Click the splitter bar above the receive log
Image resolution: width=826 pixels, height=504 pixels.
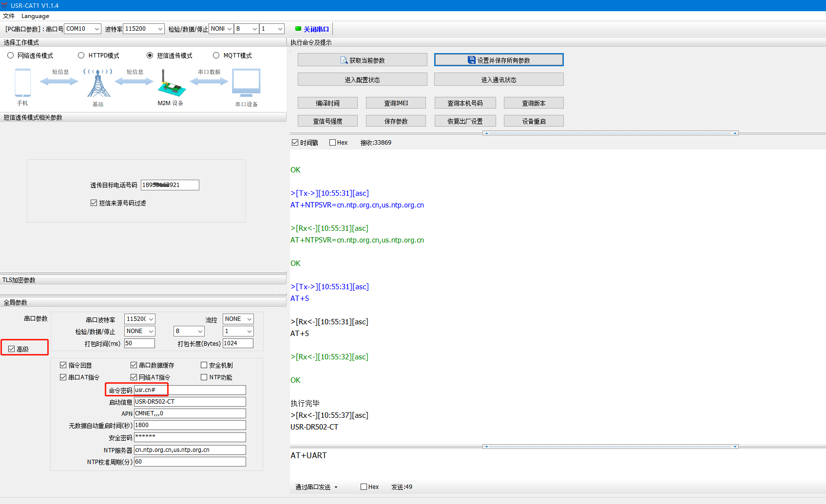[x=611, y=133]
